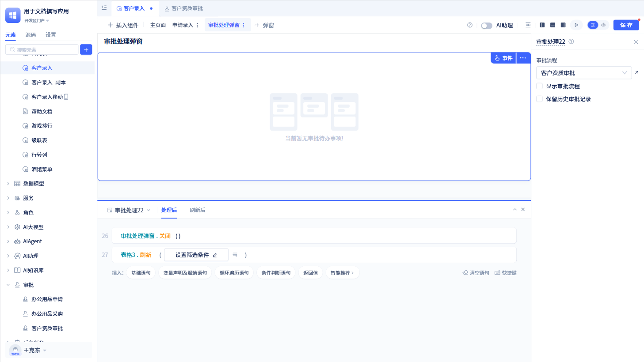Switch to visual configuration mode icon
The height and width of the screenshot is (362, 644).
593,25
